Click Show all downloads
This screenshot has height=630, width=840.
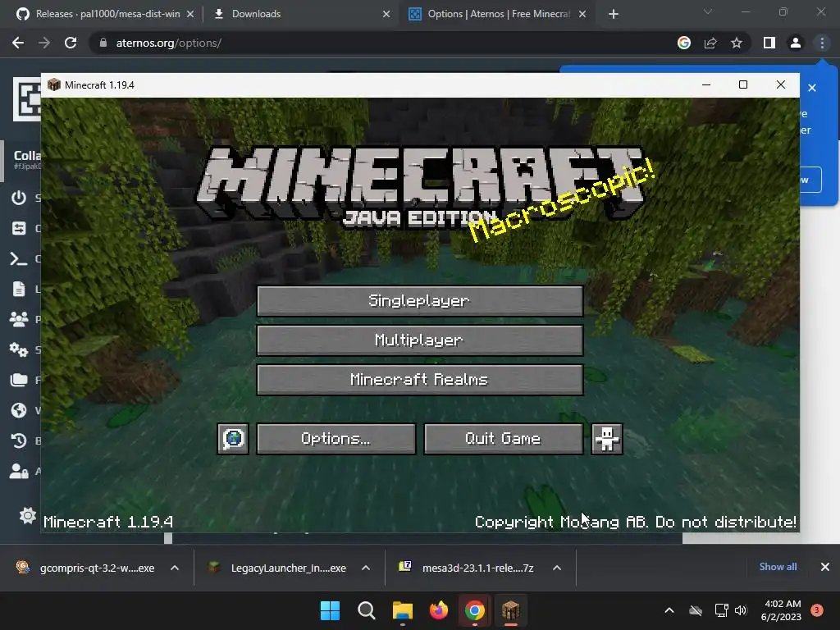(x=778, y=567)
